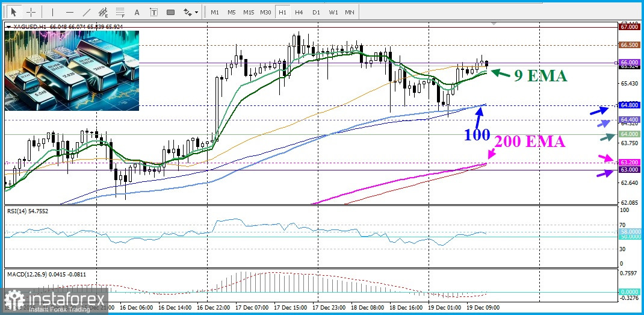This screenshot has height=315, width=644.
Task: Click the MACD 0.0000 level tag
Action: pos(630,292)
